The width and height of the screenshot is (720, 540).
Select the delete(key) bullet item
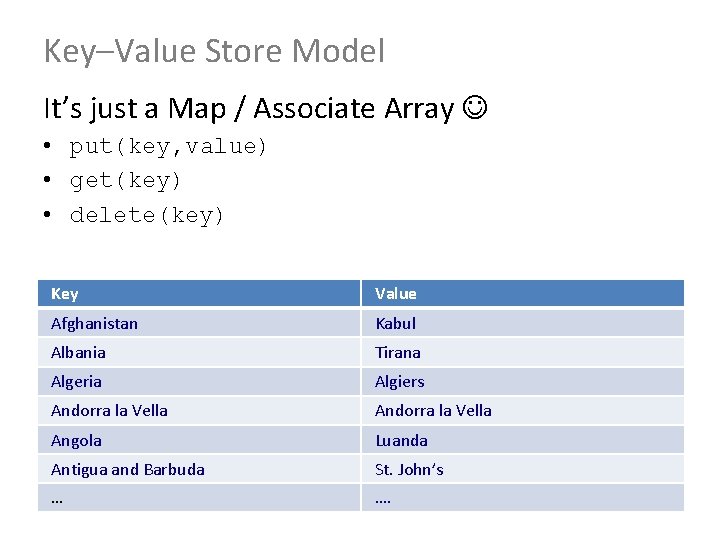point(147,215)
